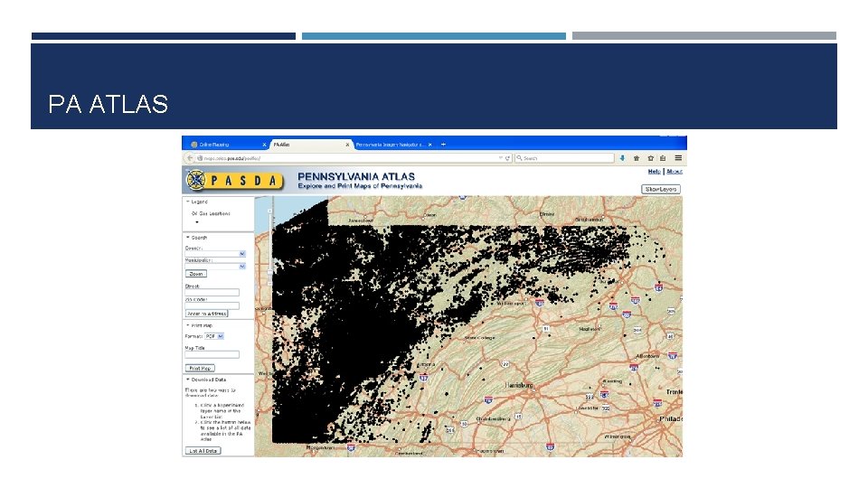Close the Pennsylvania Imagery Navigator tab
868x488 pixels.
pyautogui.click(x=430, y=145)
